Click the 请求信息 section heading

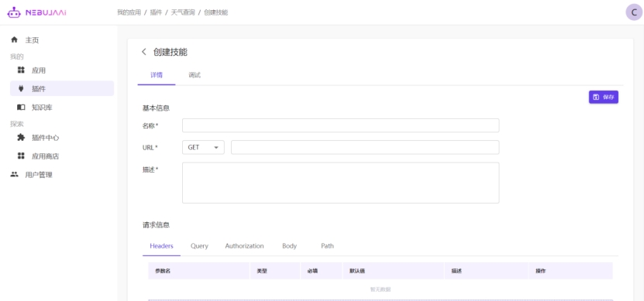pos(156,224)
